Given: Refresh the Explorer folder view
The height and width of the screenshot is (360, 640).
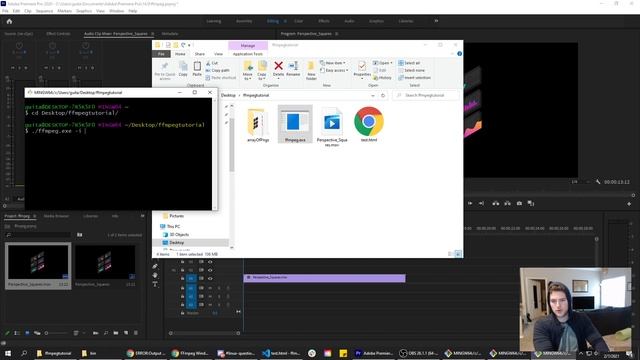Looking at the screenshot, I should pos(383,96).
